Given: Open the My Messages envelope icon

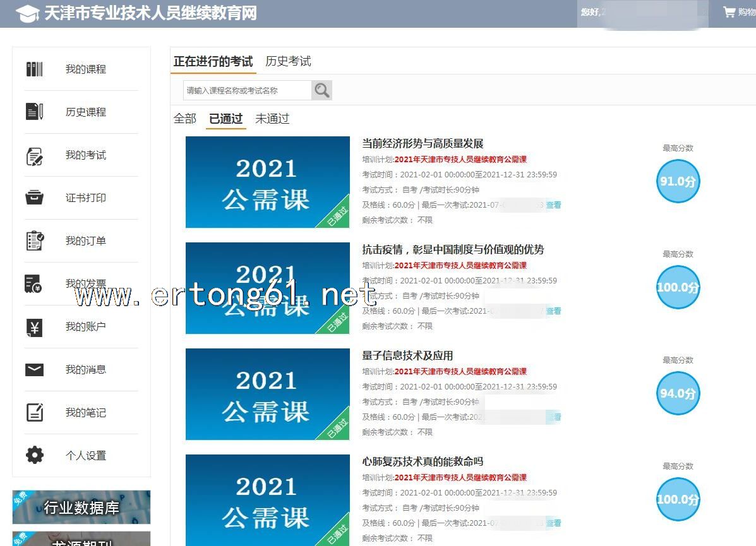Looking at the screenshot, I should tap(35, 370).
